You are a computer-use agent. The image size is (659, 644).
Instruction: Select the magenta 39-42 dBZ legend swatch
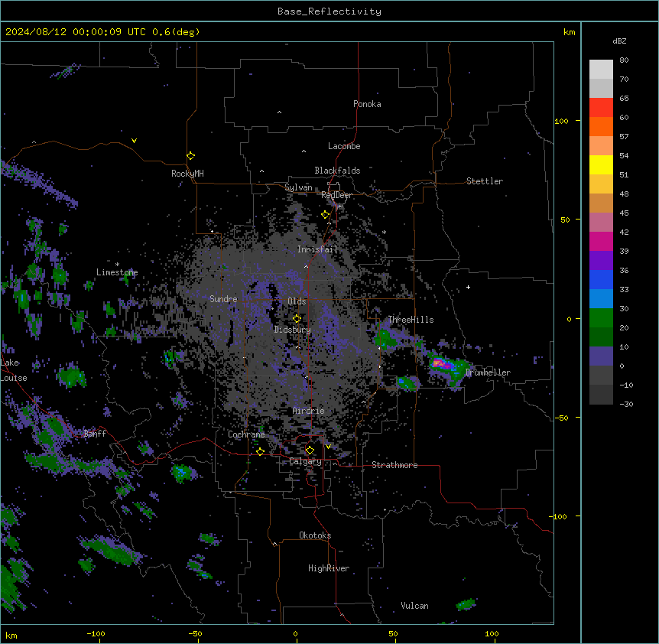[601, 241]
